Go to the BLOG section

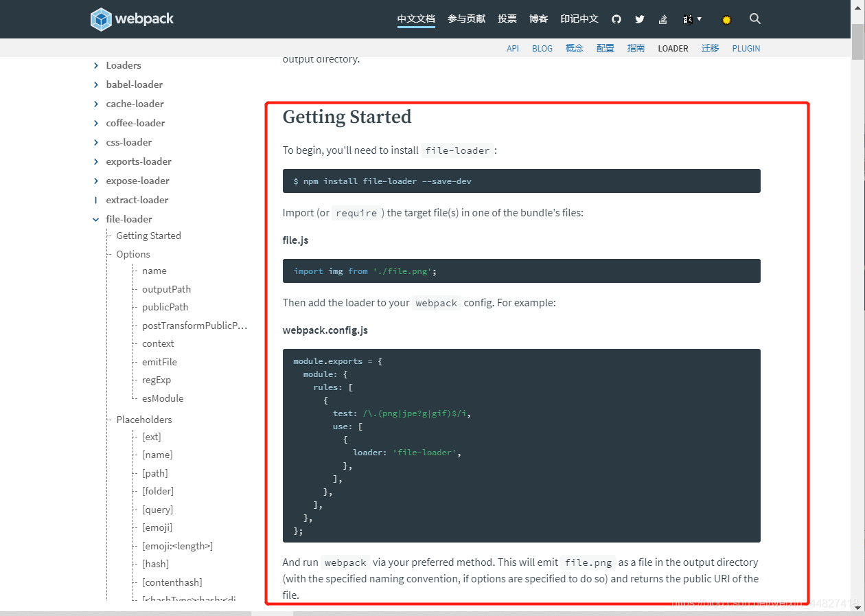coord(542,48)
